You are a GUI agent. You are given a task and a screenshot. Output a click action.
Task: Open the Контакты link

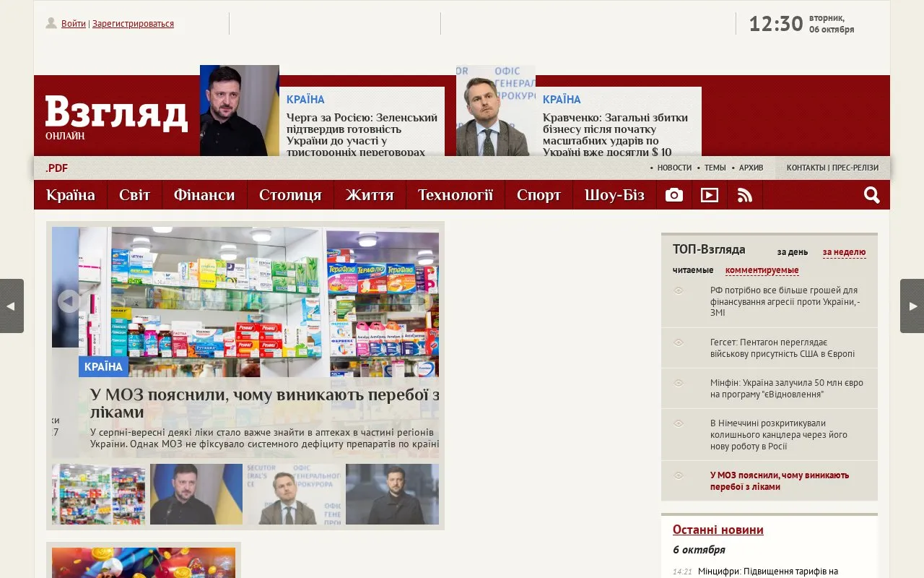(806, 168)
